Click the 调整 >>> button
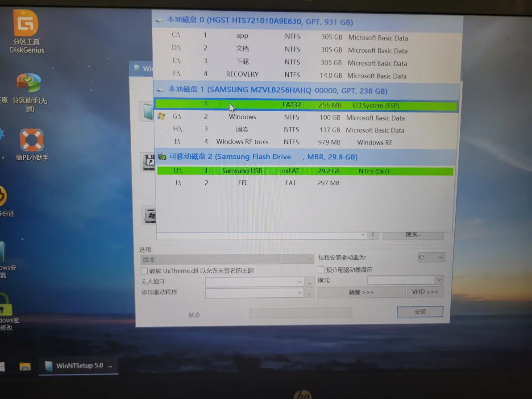532x399 pixels. pyautogui.click(x=361, y=292)
